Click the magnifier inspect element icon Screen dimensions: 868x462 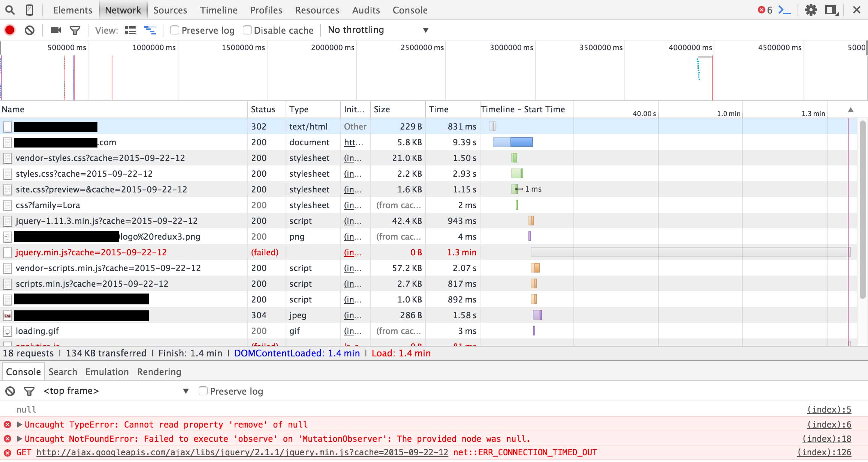[x=10, y=10]
